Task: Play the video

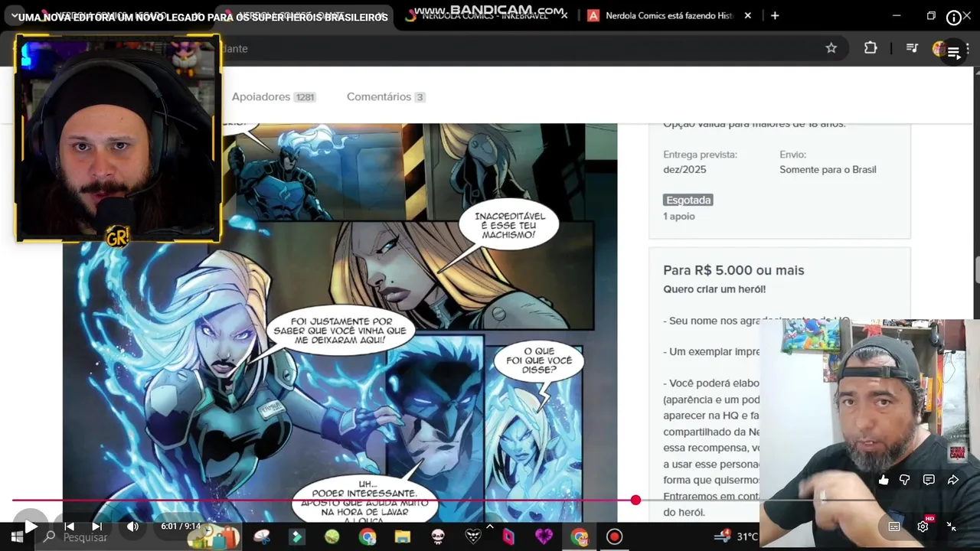Action: [x=31, y=527]
